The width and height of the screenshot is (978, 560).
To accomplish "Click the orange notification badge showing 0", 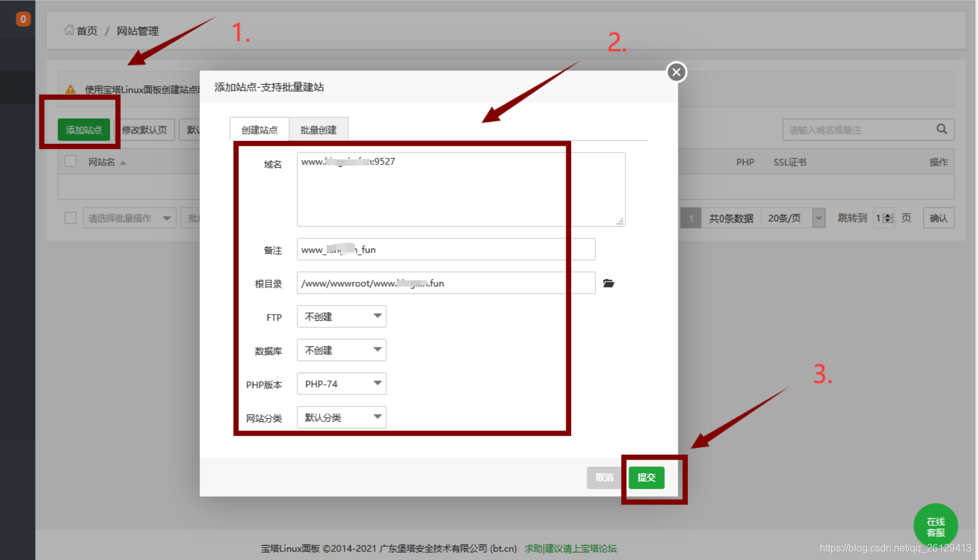I will coord(23,19).
